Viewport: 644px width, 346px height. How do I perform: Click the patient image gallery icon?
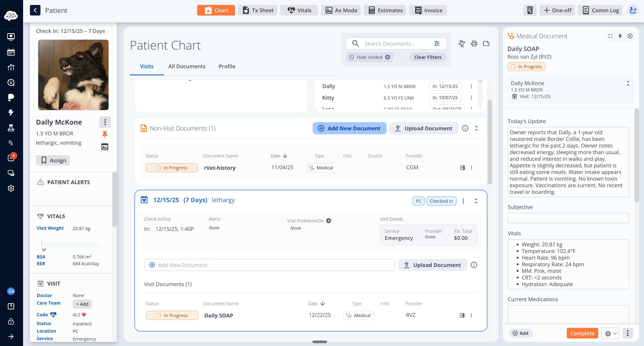[105, 147]
